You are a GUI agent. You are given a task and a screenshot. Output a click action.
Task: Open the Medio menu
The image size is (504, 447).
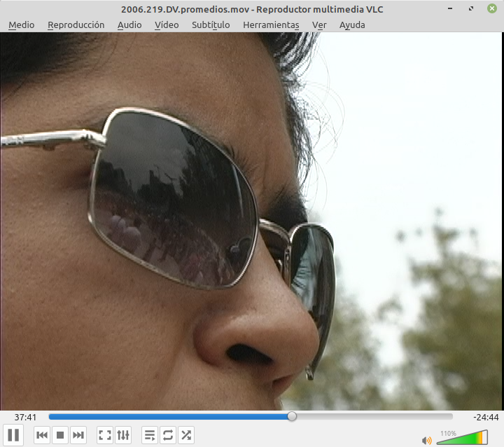point(21,25)
